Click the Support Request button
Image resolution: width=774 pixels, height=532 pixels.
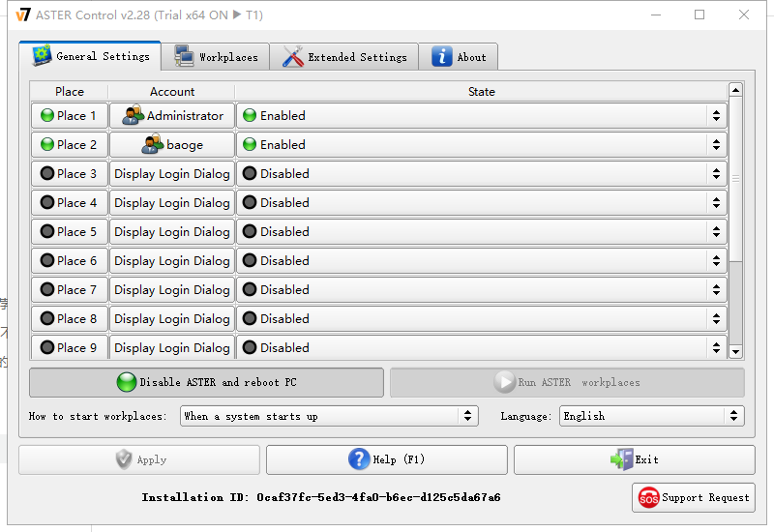coord(694,497)
